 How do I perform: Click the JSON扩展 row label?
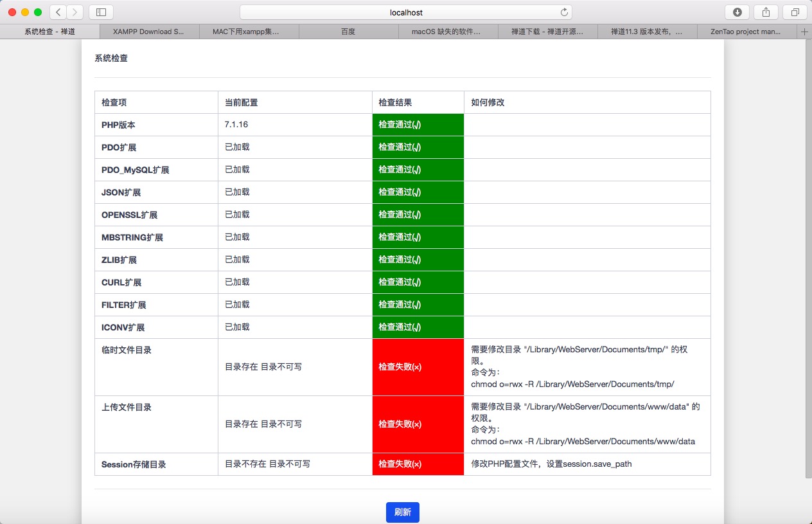[121, 192]
